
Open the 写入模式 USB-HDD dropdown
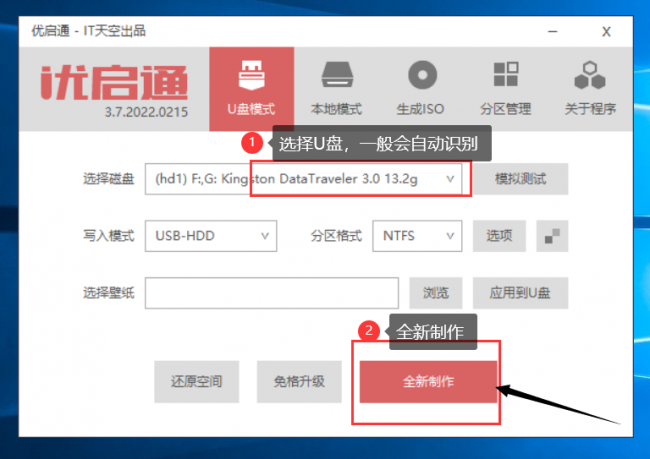click(211, 236)
